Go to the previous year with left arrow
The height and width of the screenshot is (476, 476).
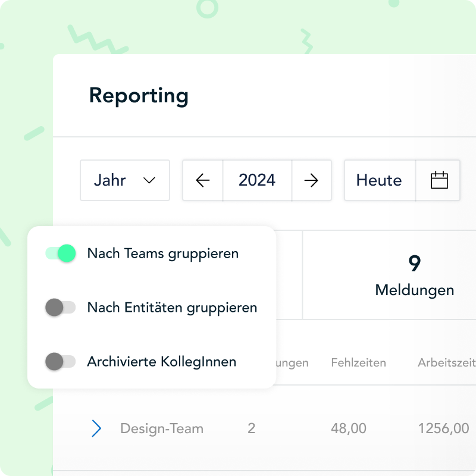point(203,180)
